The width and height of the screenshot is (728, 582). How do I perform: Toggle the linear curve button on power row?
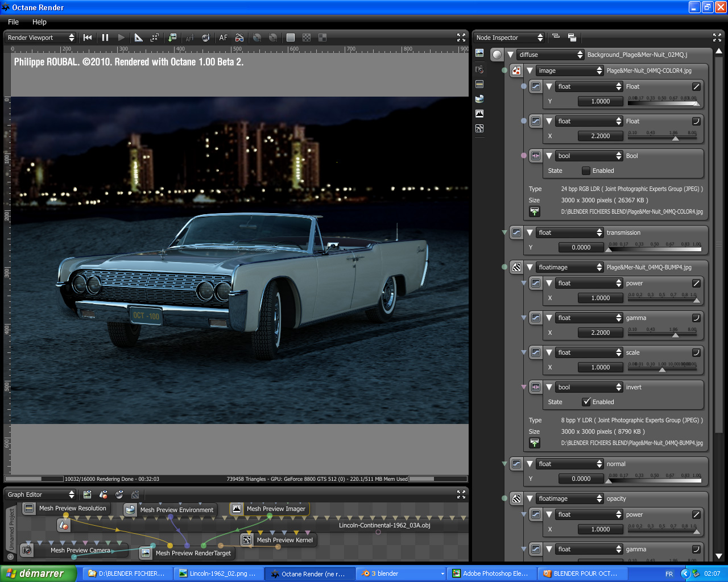[696, 283]
